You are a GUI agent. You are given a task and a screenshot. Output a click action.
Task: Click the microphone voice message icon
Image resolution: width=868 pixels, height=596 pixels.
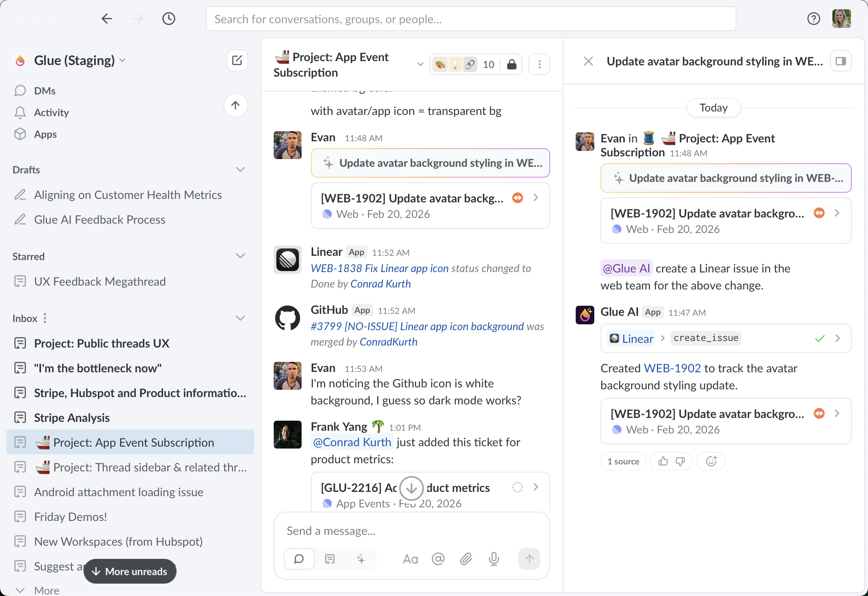494,559
